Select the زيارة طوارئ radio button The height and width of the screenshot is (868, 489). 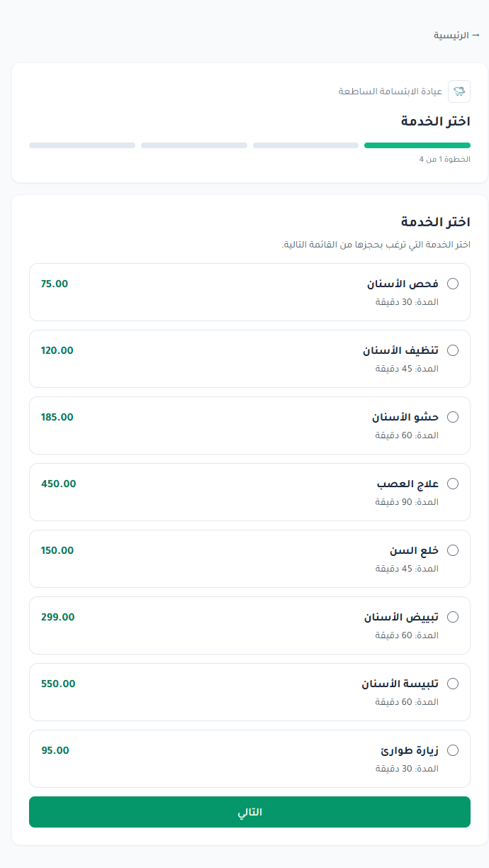pos(453,750)
